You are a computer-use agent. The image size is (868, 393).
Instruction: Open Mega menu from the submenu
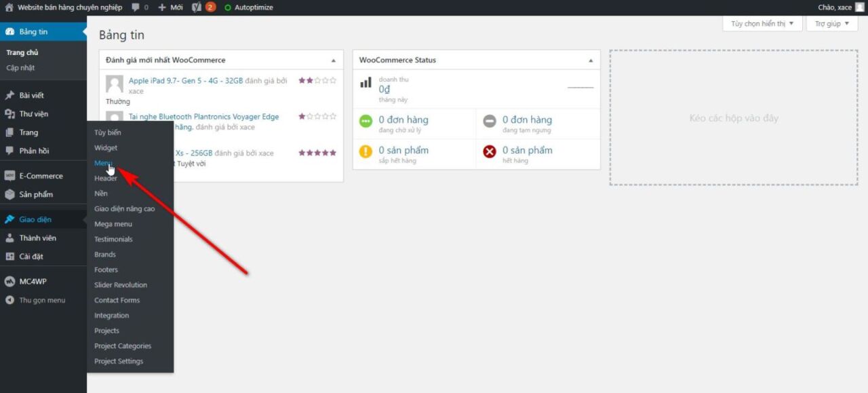[x=113, y=224]
